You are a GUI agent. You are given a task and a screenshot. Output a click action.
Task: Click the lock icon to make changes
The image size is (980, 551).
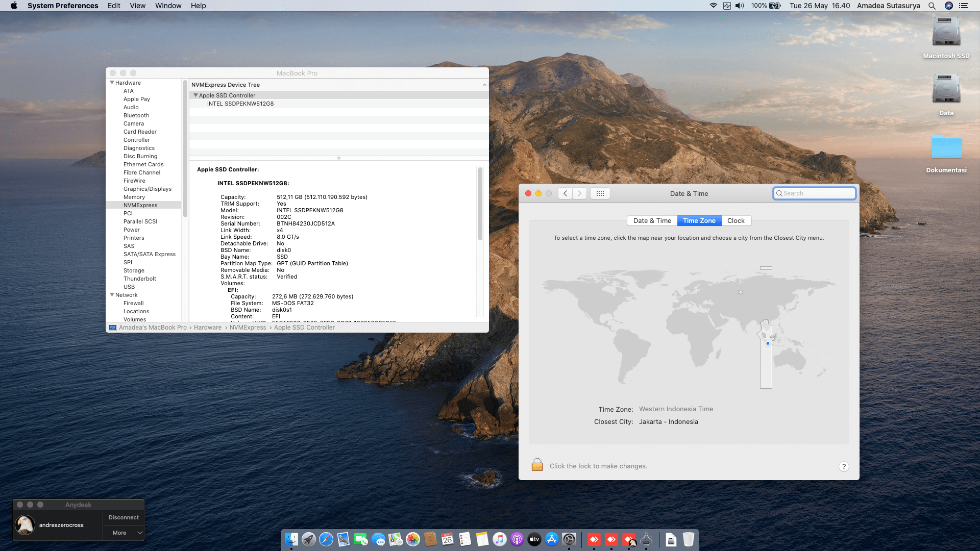(x=537, y=465)
